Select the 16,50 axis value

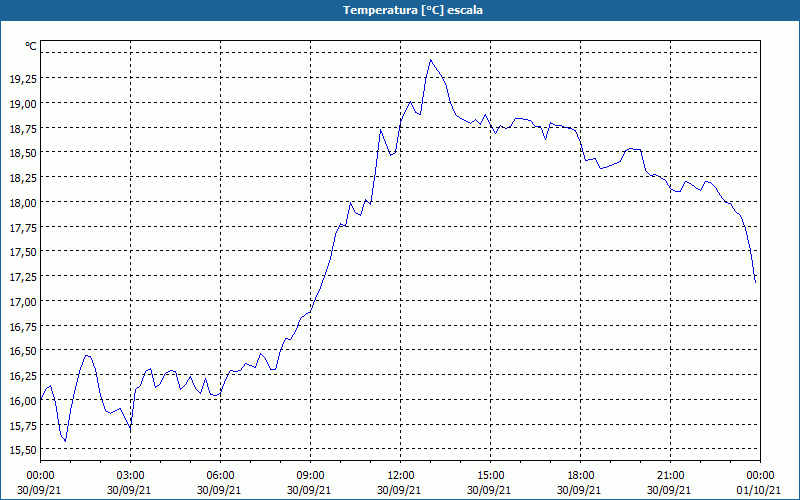pos(23,351)
